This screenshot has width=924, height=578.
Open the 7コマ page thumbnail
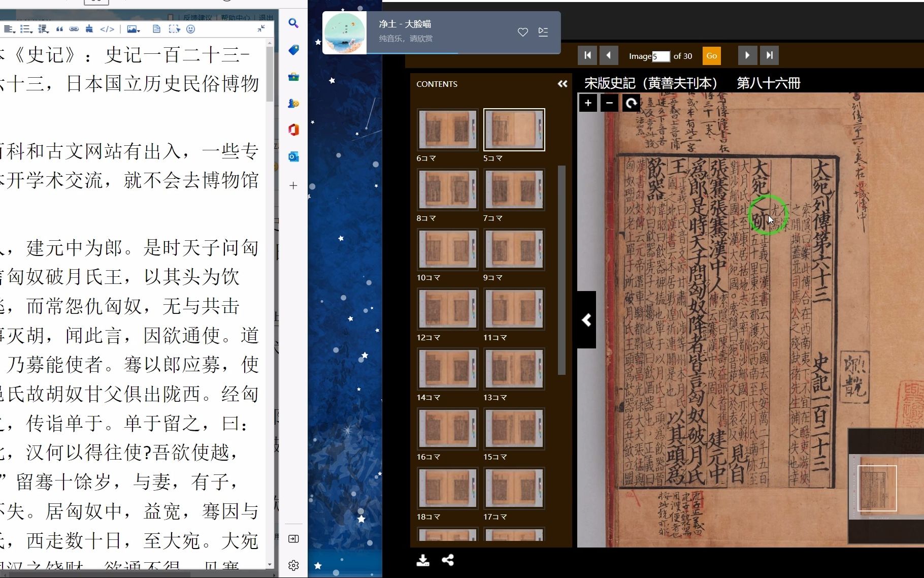point(514,189)
